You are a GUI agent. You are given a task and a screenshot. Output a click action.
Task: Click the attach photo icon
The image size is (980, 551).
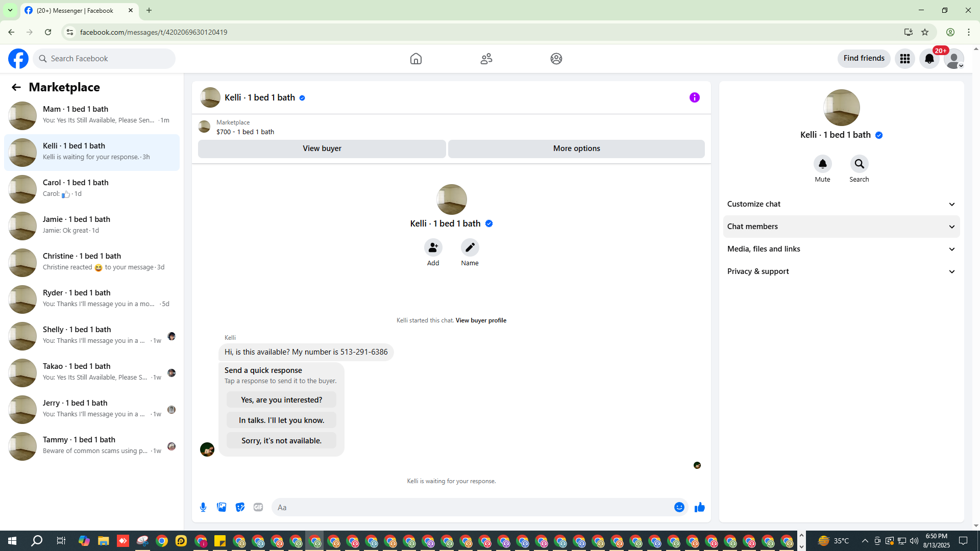click(222, 507)
